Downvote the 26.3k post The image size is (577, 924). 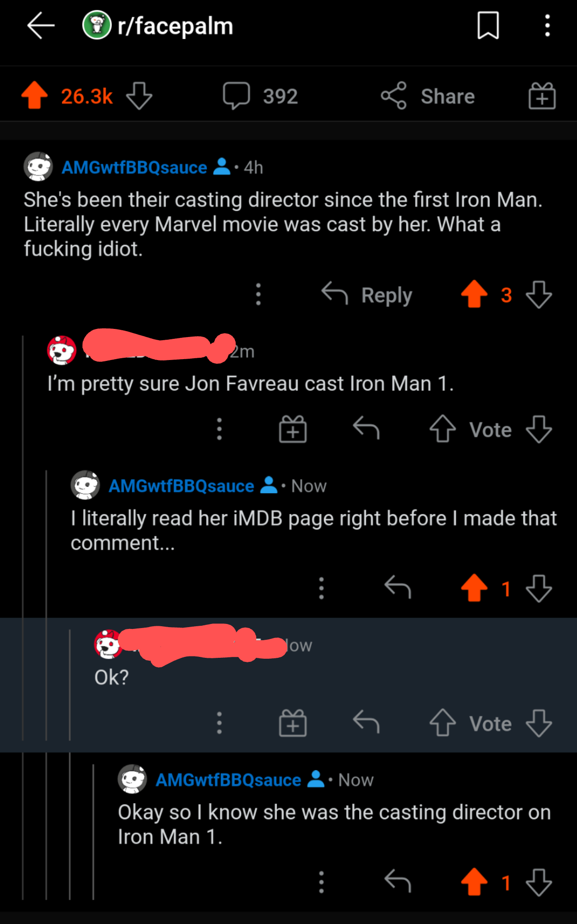pos(139,96)
